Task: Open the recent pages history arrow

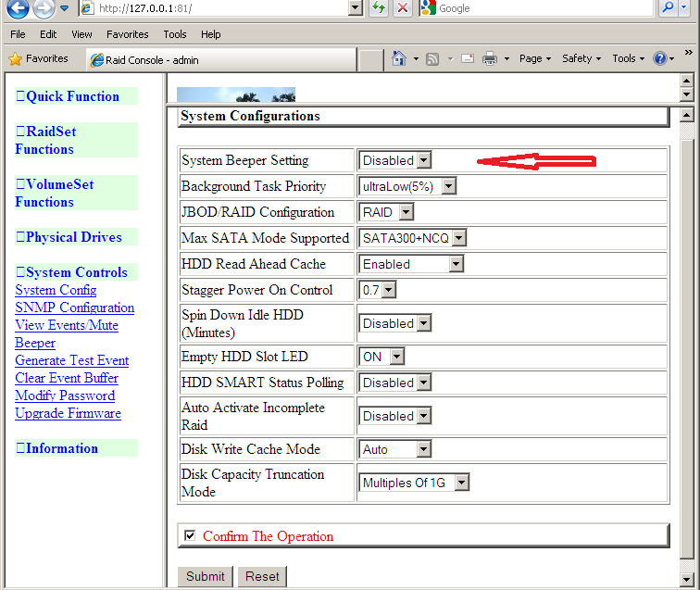Action: [x=65, y=8]
